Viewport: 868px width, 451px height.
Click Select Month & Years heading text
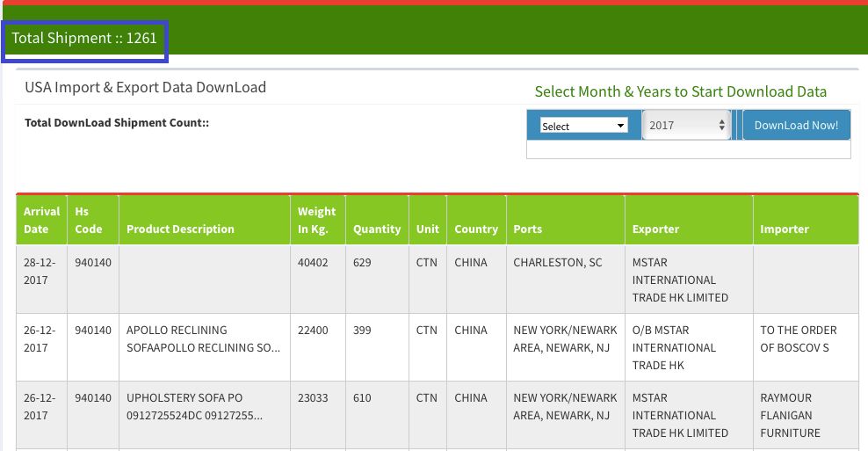pyautogui.click(x=680, y=91)
